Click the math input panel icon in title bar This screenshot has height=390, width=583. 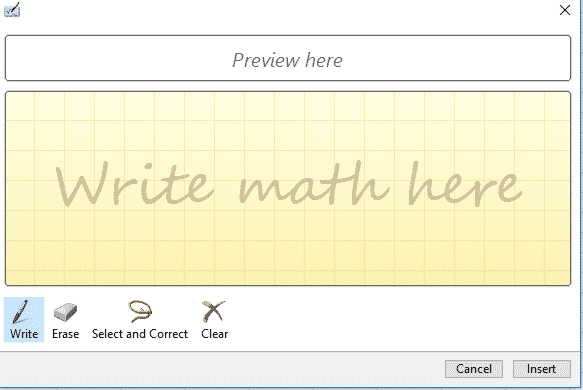12,10
